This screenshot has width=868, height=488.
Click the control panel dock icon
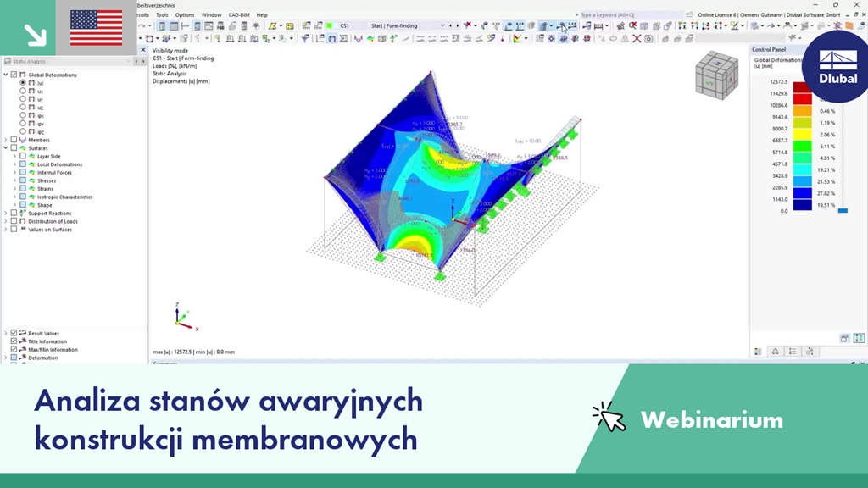[844, 338]
